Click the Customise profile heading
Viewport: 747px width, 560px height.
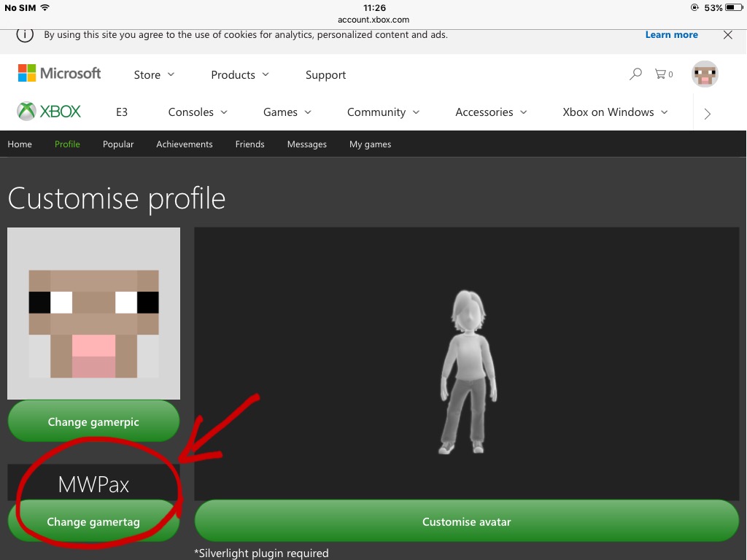pyautogui.click(x=117, y=198)
